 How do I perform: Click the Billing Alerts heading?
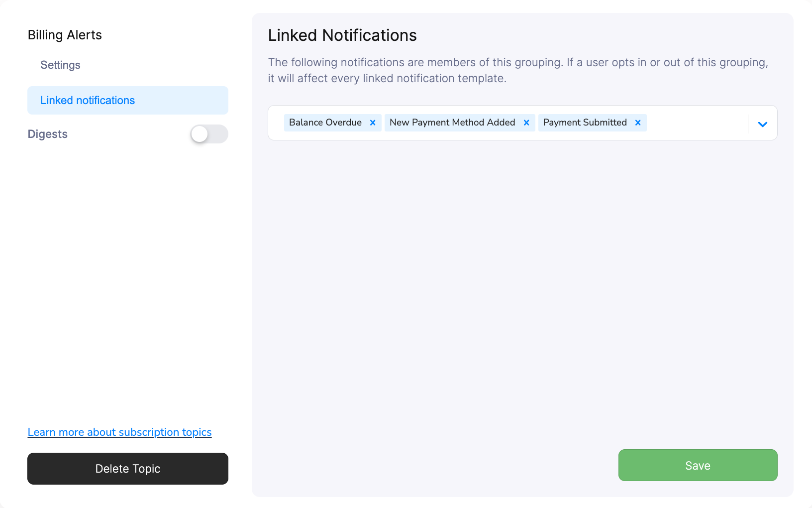[65, 35]
